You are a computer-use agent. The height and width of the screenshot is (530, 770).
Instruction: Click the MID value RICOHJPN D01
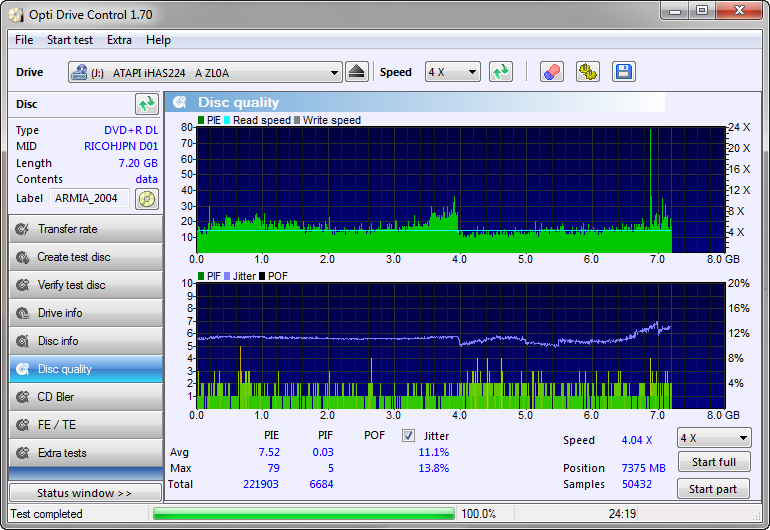(x=121, y=146)
